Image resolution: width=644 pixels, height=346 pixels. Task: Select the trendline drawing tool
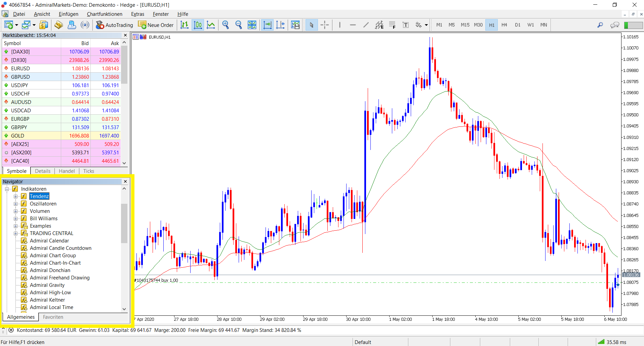[x=366, y=25]
